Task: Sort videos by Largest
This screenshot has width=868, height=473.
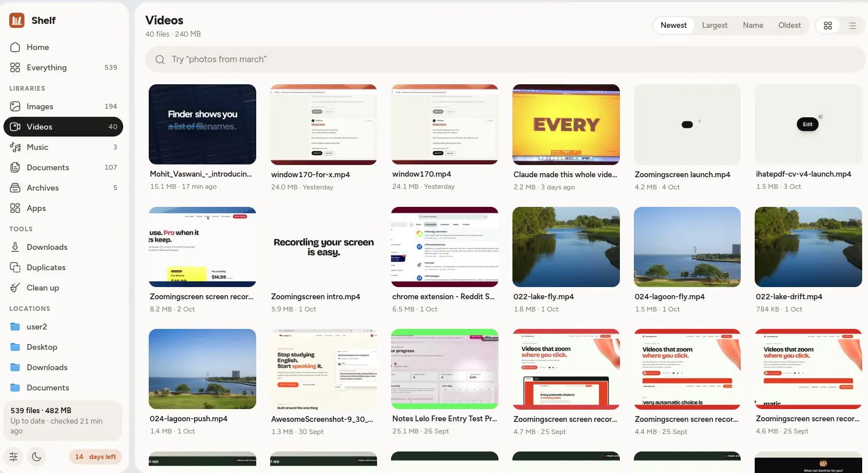Action: pos(715,25)
